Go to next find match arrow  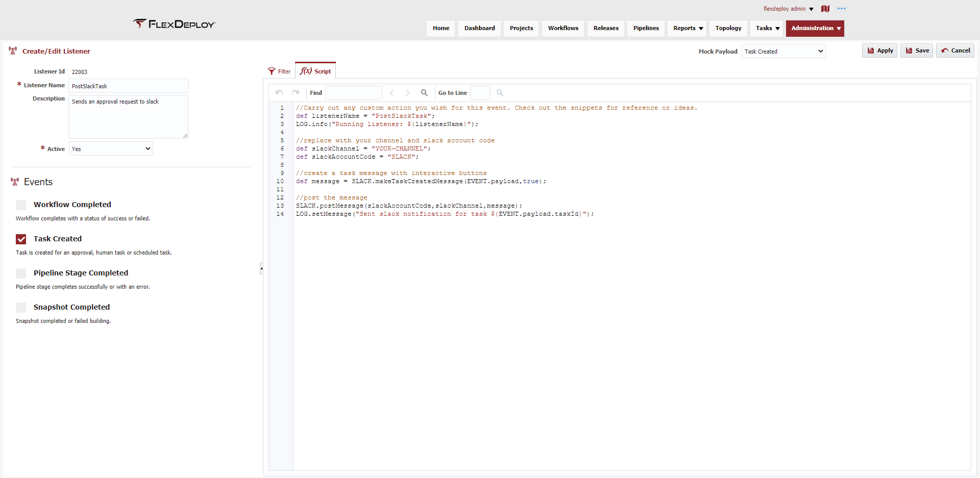(407, 93)
